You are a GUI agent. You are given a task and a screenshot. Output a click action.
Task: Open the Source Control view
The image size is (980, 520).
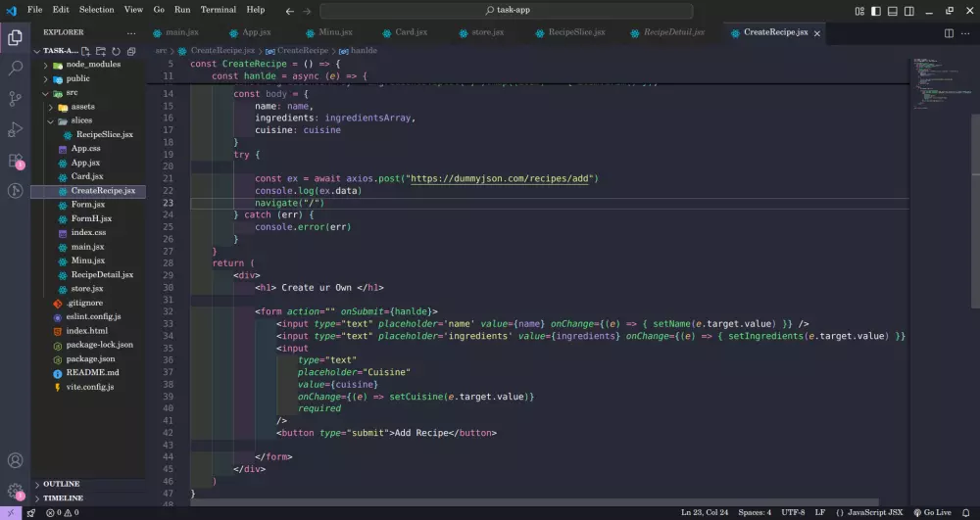click(16, 99)
